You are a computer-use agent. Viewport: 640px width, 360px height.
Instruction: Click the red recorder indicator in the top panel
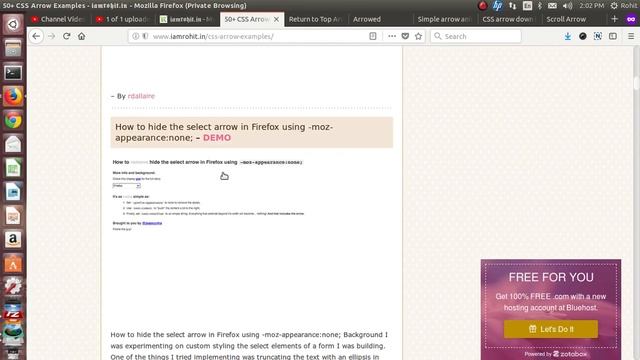482,6
